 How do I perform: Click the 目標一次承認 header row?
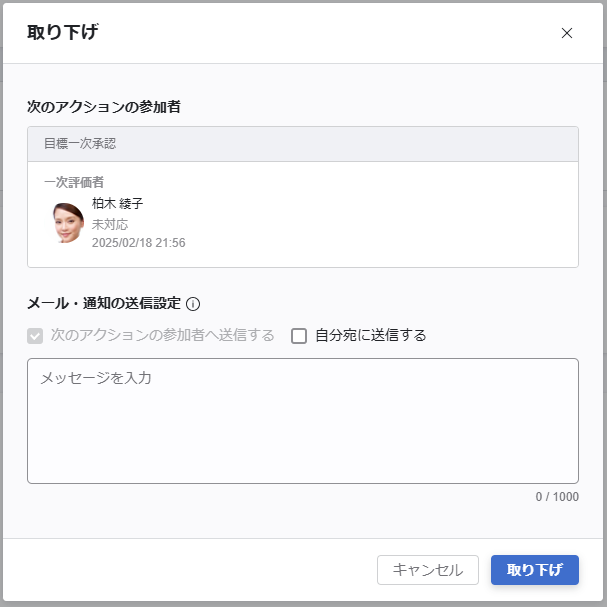click(302, 144)
